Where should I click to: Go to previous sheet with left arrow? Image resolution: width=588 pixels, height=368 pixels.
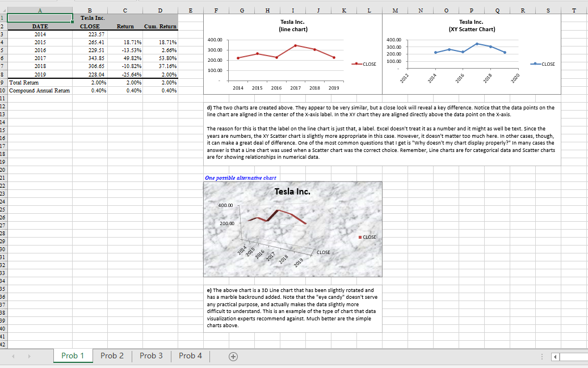(x=13, y=357)
